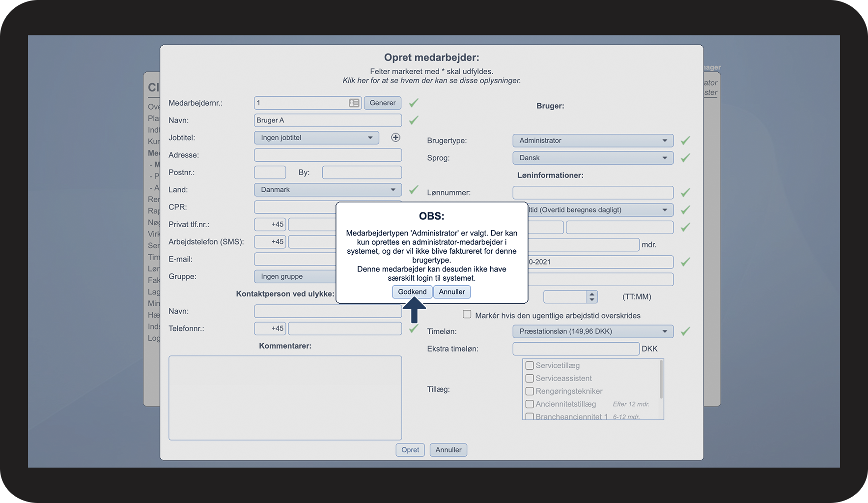Click the By input field
868x503 pixels.
click(x=362, y=173)
